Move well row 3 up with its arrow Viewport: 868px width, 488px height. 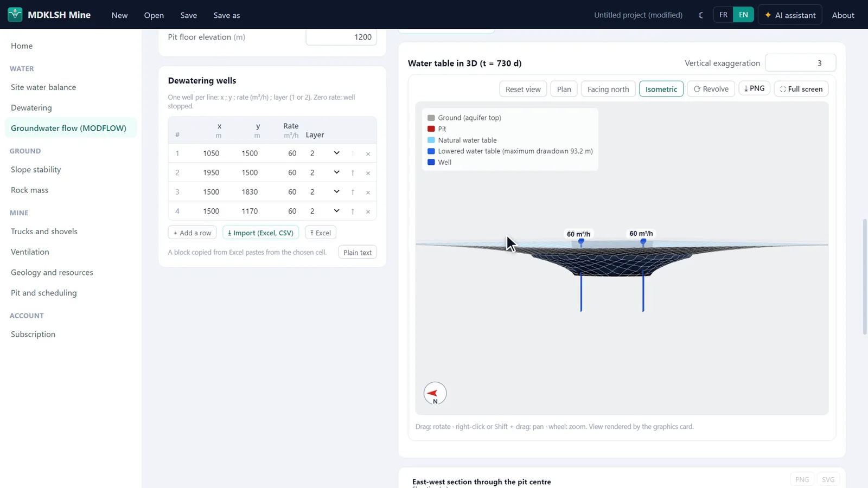point(353,192)
